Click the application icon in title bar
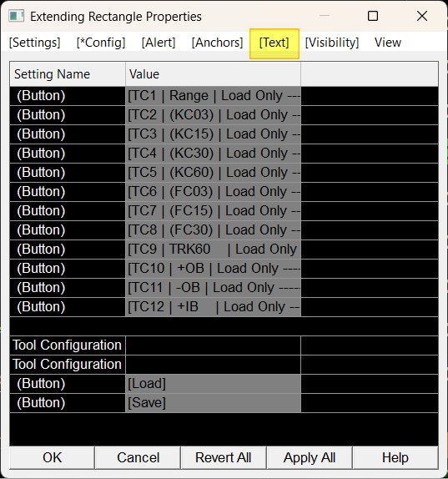Image resolution: width=448 pixels, height=479 pixels. 16,16
